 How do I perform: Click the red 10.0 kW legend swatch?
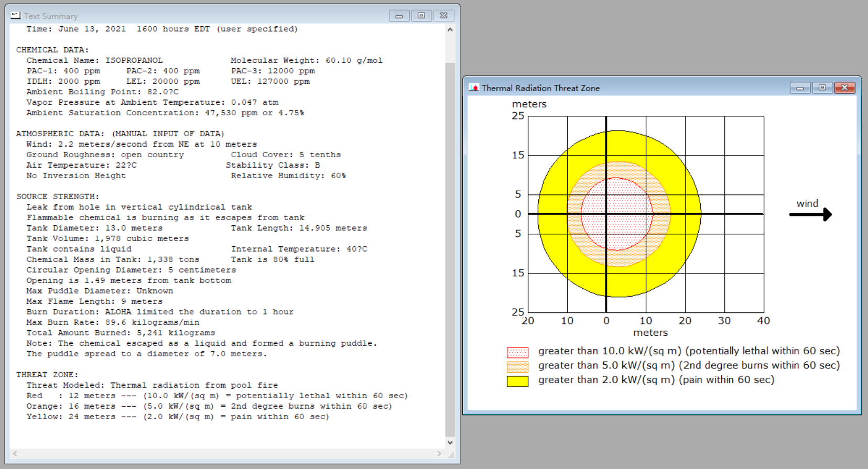517,352
